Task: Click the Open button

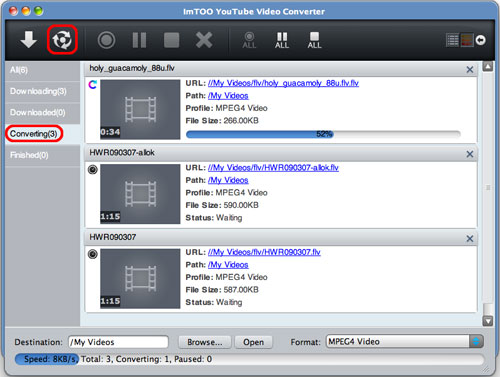Action: point(253,342)
